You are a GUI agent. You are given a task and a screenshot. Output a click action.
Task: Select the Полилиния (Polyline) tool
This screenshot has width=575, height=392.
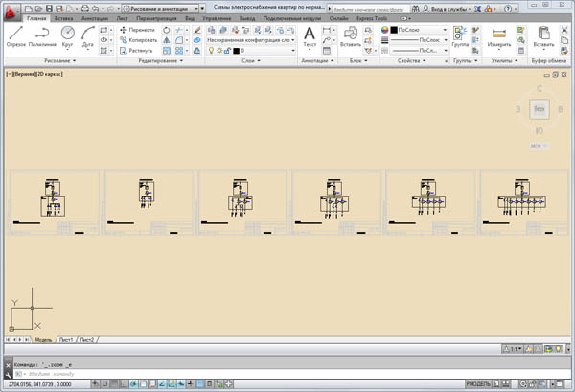click(42, 35)
